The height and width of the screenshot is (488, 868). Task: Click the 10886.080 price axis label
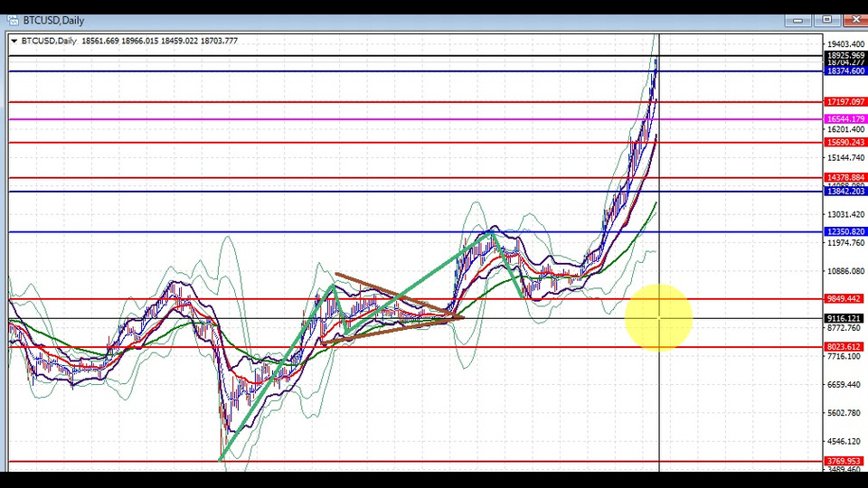pos(845,271)
